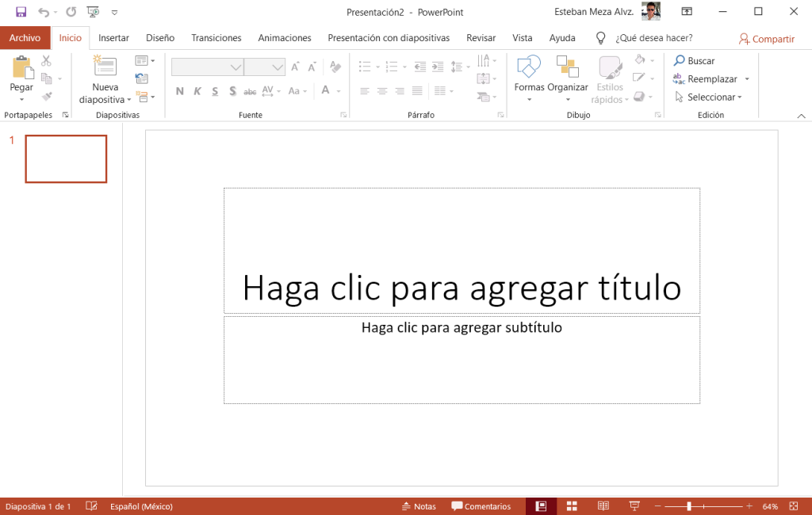Select Normal view toggle in status bar

[541, 505]
